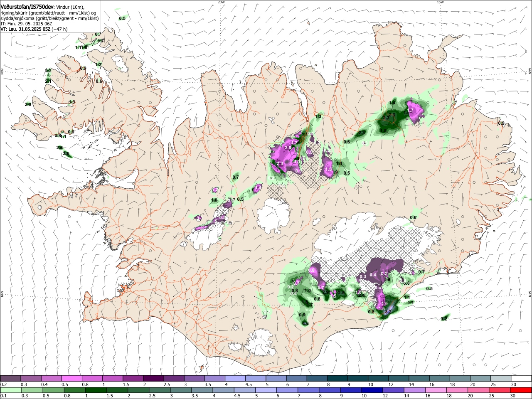Select the grey-blue 4 swatch in lower rain legend

click(x=223, y=390)
